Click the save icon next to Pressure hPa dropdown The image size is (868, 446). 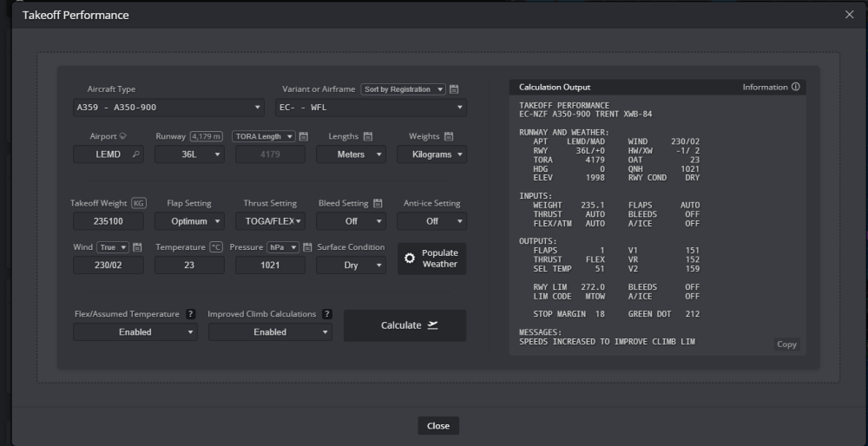[308, 246]
